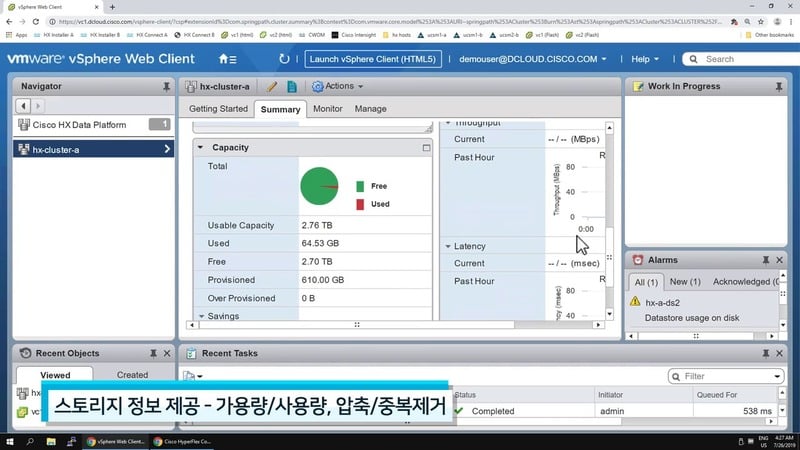
Task: Click the Summary horizontal scrollbar
Action: coord(356,324)
